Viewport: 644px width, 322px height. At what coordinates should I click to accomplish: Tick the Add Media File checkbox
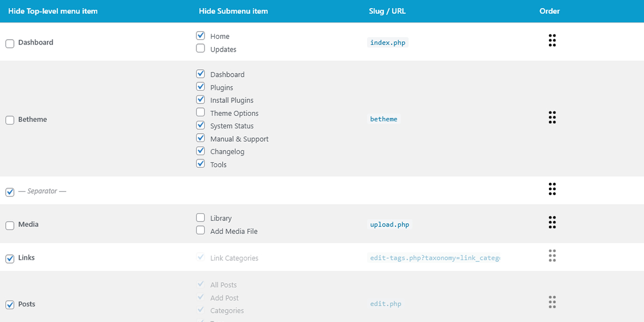click(201, 230)
